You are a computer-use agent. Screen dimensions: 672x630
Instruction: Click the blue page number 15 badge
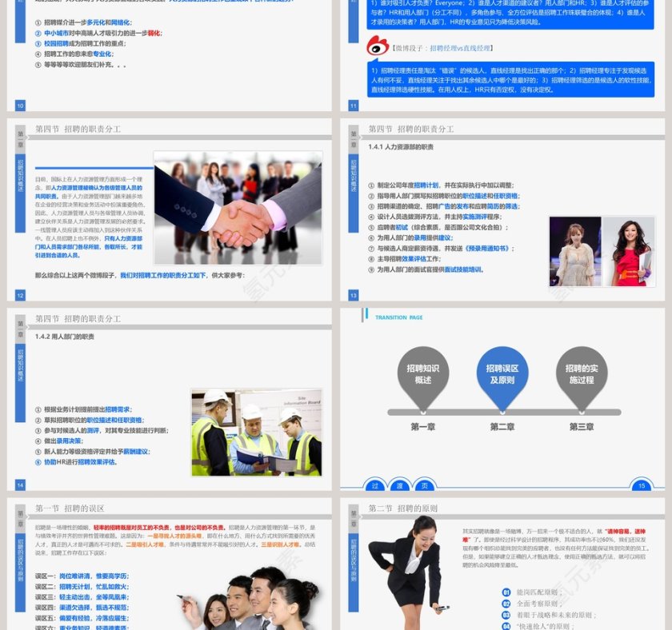[x=641, y=485]
